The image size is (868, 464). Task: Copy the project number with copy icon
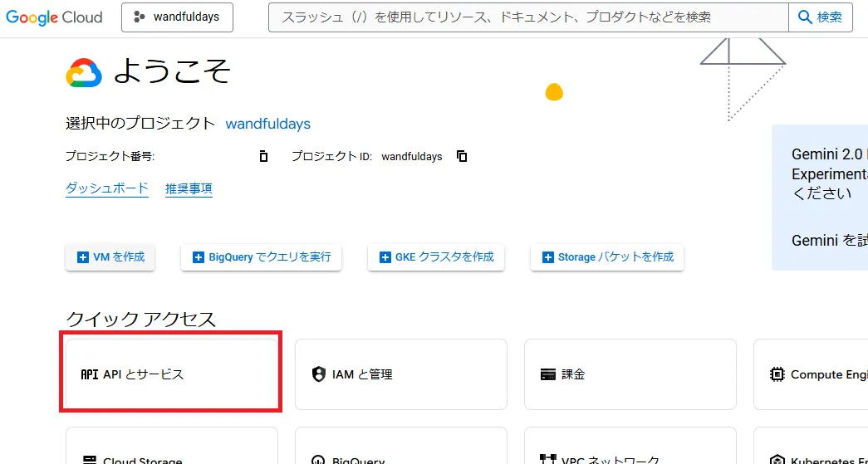pyautogui.click(x=263, y=157)
